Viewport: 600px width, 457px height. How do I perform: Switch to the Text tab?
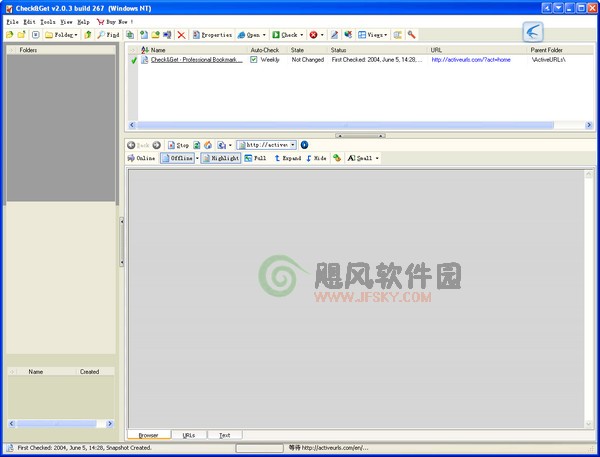pos(225,435)
